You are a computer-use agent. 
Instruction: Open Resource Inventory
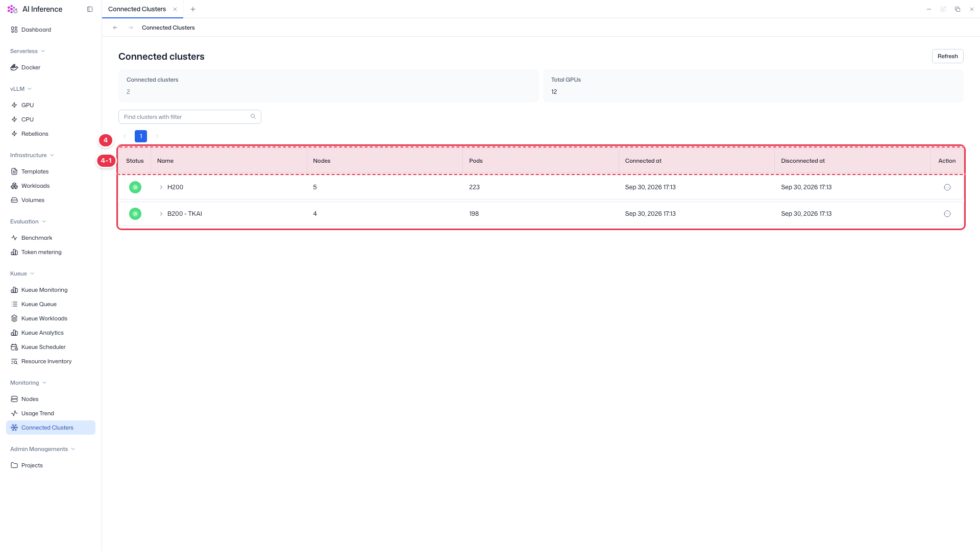(x=51, y=361)
